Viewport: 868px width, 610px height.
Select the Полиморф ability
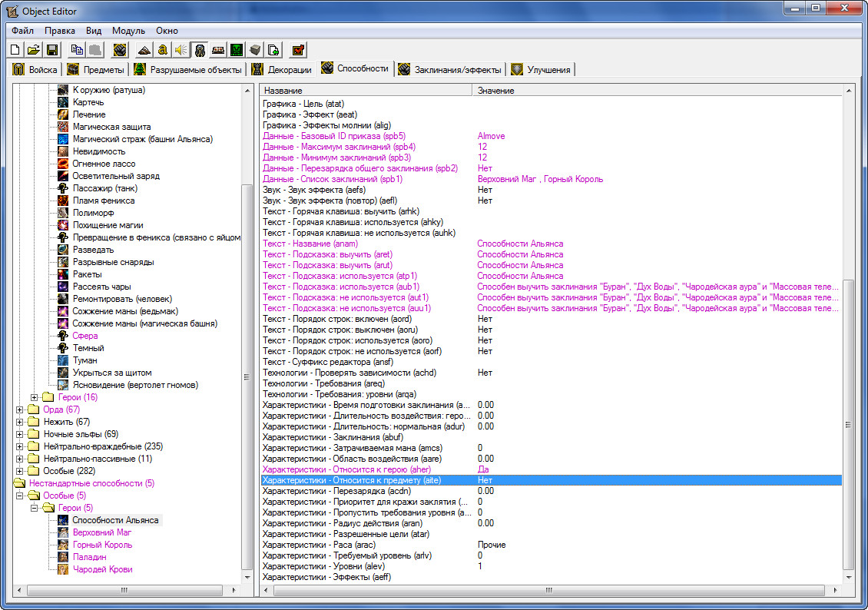[93, 213]
